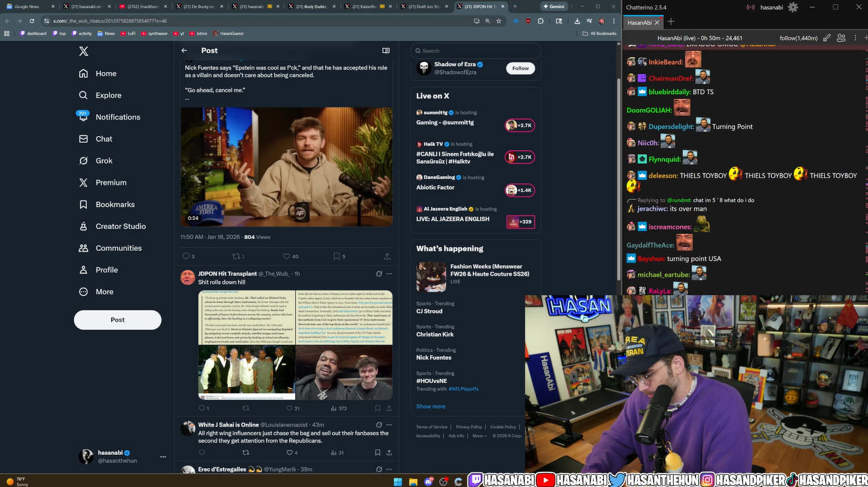Open Chatterino viewer list icon
868x487 pixels.
pos(841,38)
